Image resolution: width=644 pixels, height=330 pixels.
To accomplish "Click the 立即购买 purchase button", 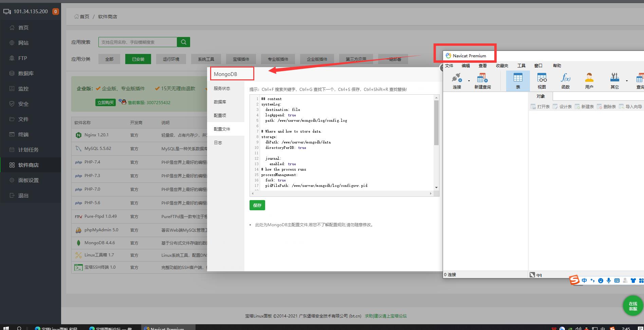I will [106, 102].
